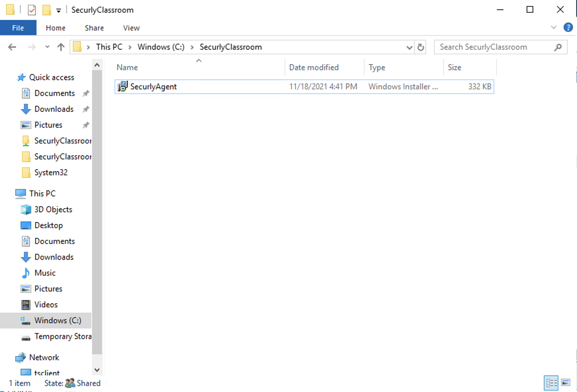Viewport: 577px width, 392px height.
Task: Switch to Details view layout
Action: click(551, 383)
